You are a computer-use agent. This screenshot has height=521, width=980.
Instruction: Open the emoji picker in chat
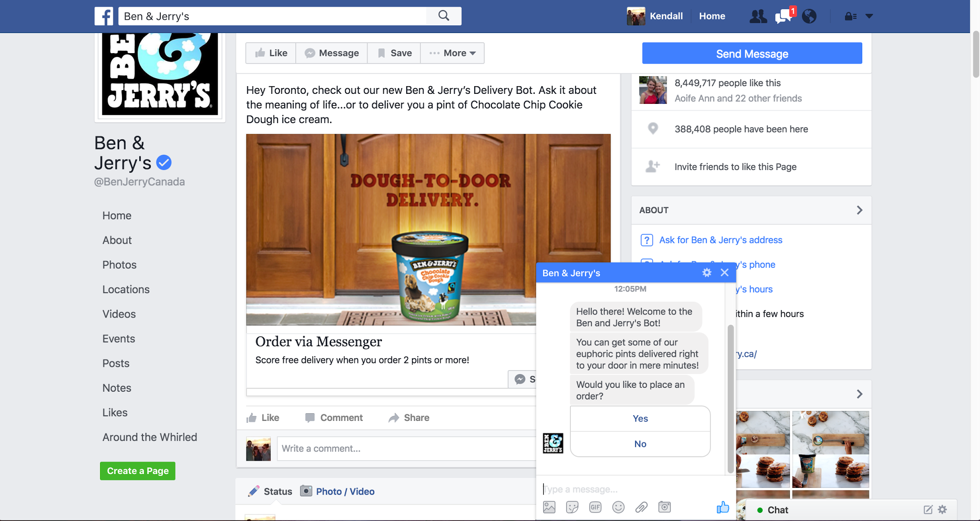click(618, 507)
